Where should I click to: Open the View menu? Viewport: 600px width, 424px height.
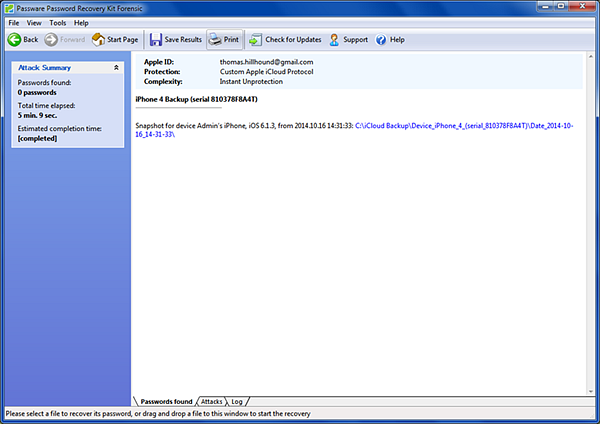tap(34, 23)
